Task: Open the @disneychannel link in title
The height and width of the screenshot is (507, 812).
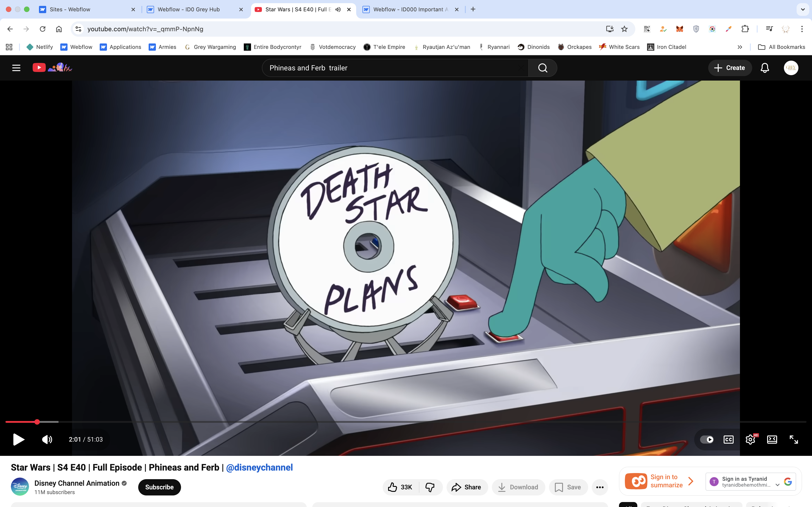Action: (259, 467)
